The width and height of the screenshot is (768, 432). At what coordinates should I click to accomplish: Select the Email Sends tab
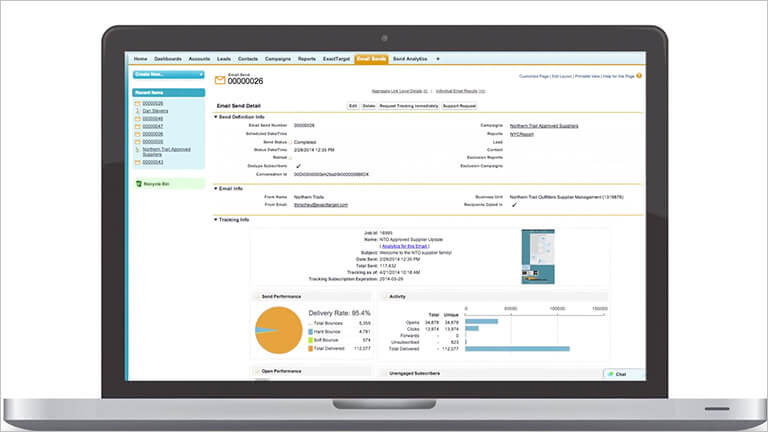[x=372, y=59]
